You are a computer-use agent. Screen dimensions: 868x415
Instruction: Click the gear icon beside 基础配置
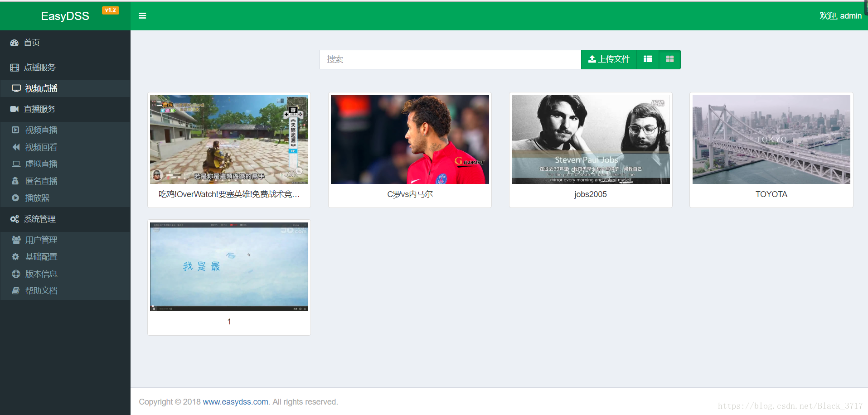tap(15, 257)
